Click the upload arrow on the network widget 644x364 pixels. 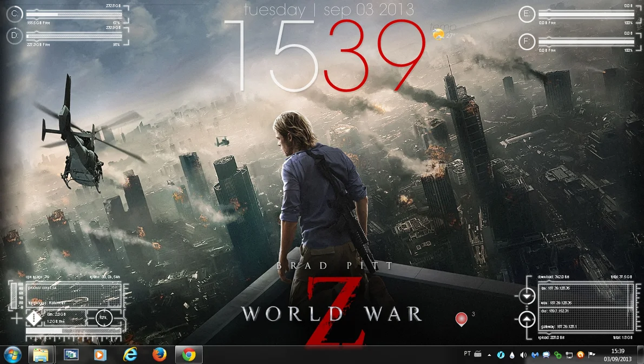[x=526, y=318]
